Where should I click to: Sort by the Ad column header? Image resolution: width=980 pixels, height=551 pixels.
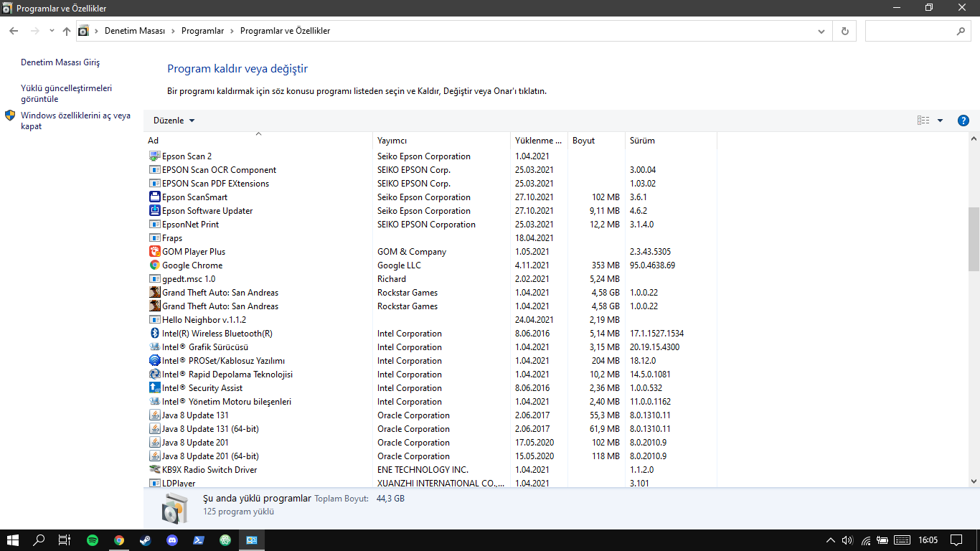(x=258, y=141)
